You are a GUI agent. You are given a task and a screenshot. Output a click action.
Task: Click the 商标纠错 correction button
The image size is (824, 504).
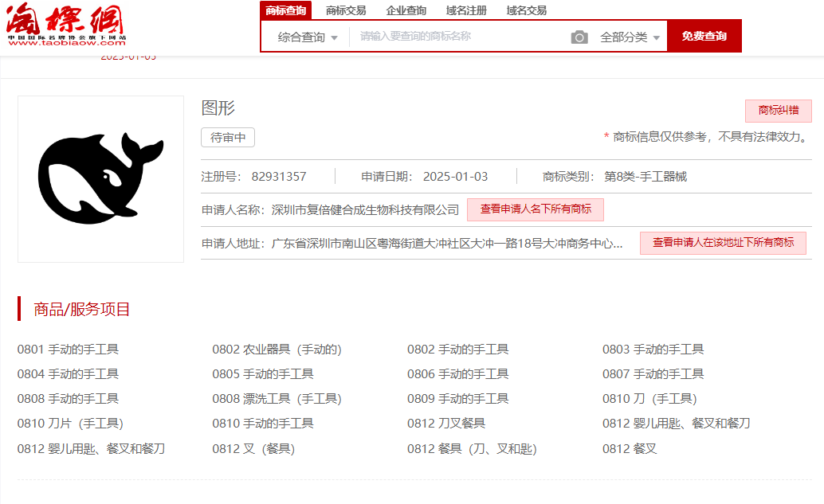point(778,111)
